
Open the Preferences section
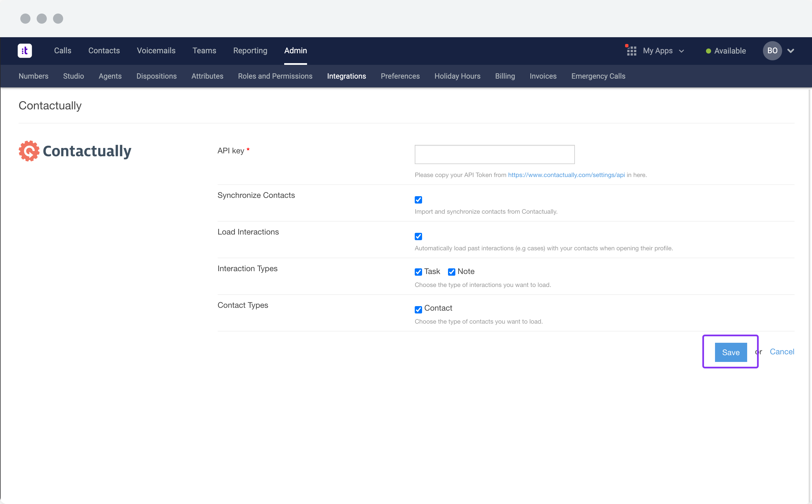pyautogui.click(x=400, y=76)
